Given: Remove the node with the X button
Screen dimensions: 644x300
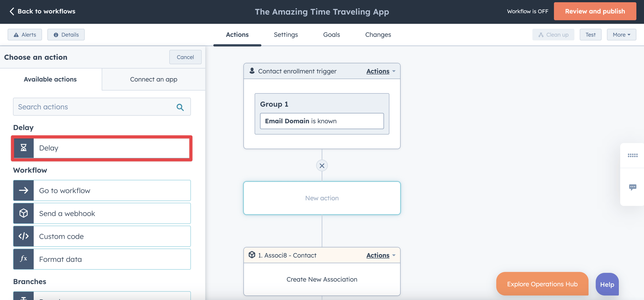Looking at the screenshot, I should 322,165.
